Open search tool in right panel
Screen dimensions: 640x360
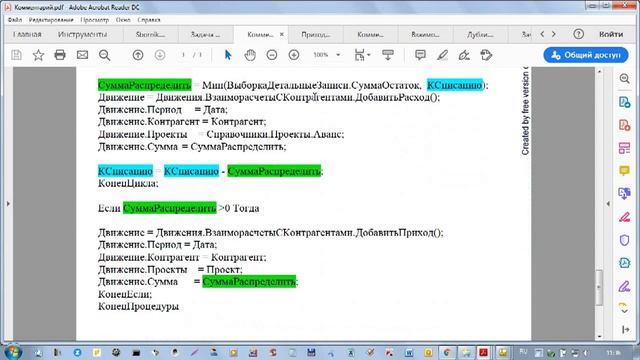[624, 79]
